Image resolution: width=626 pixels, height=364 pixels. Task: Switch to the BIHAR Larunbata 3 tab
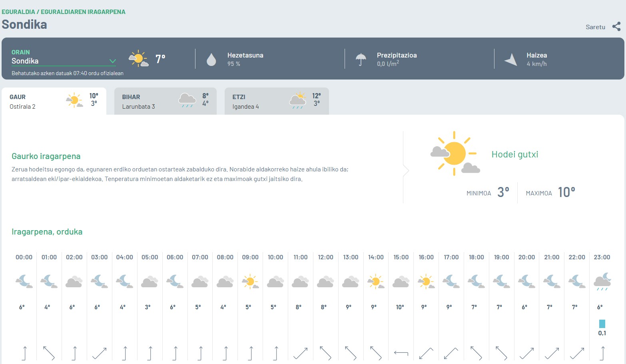(165, 101)
